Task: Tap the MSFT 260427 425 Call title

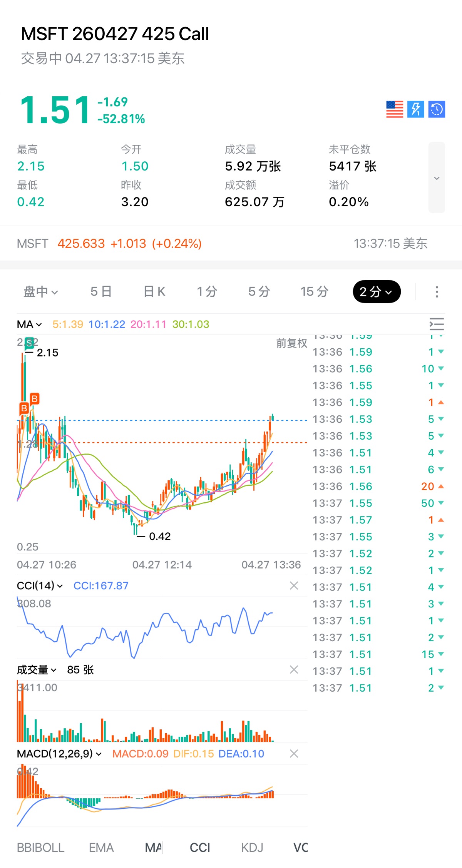Action: pos(115,34)
